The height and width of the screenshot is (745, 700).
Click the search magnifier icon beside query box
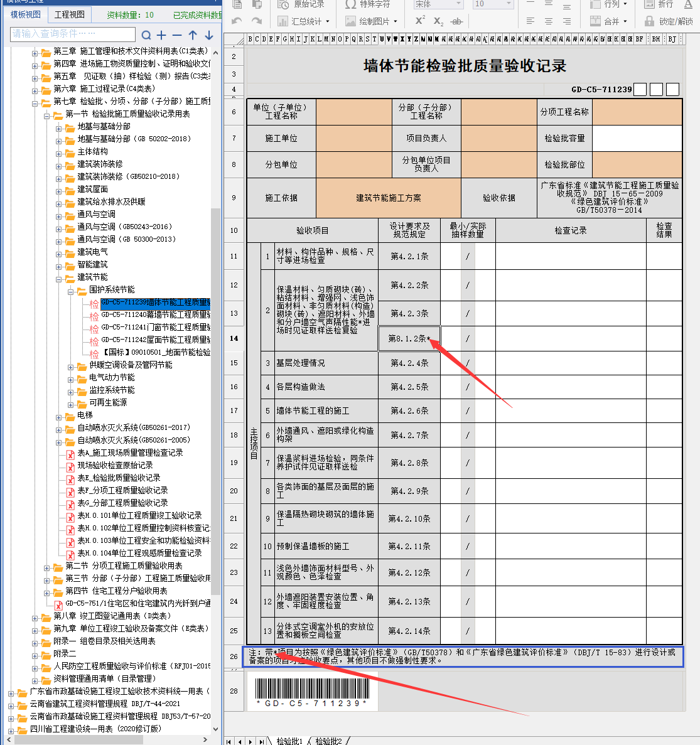point(146,35)
